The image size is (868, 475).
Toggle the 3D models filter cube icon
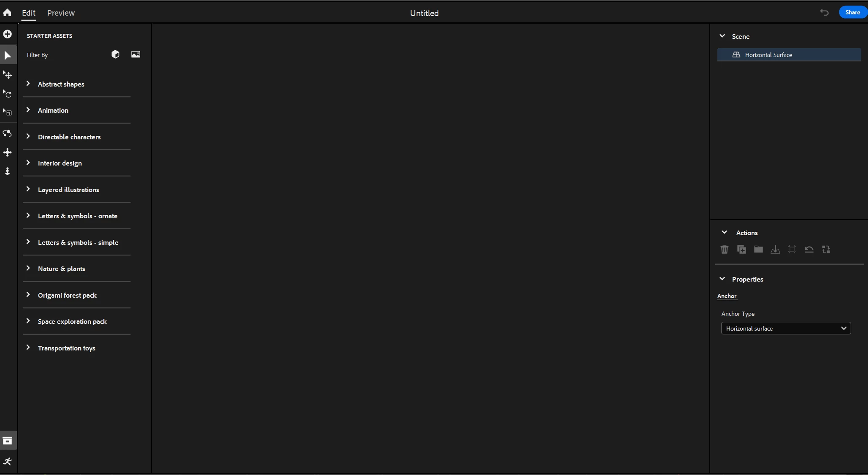click(x=115, y=54)
